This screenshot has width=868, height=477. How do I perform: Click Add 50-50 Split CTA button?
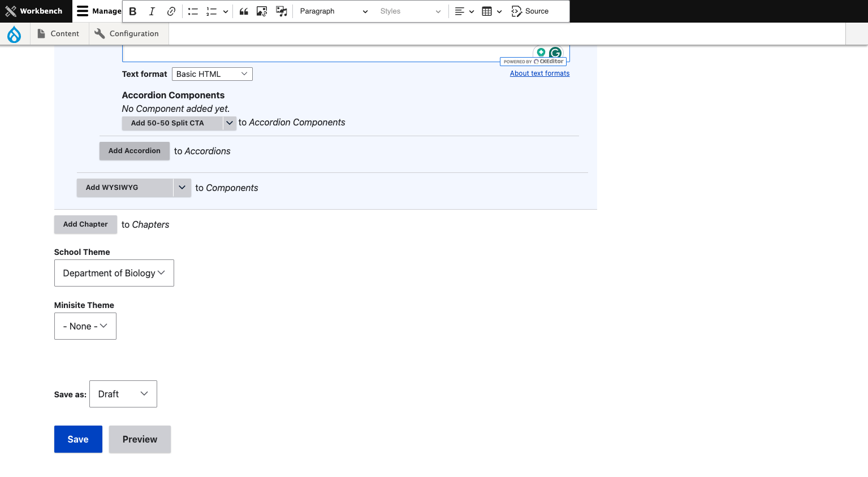172,123
